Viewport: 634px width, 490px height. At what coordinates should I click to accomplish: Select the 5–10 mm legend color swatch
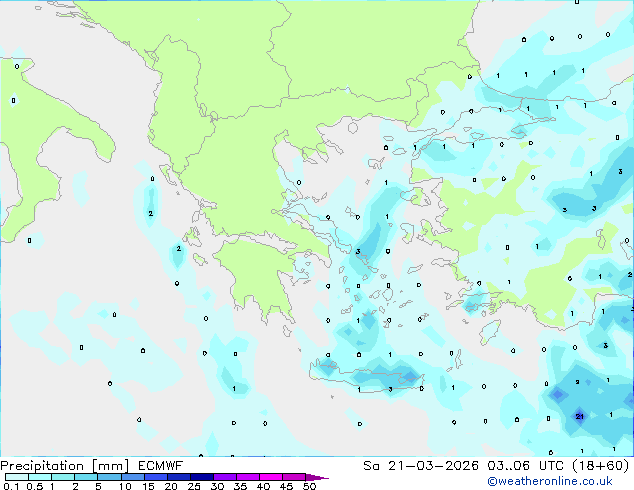(109, 477)
